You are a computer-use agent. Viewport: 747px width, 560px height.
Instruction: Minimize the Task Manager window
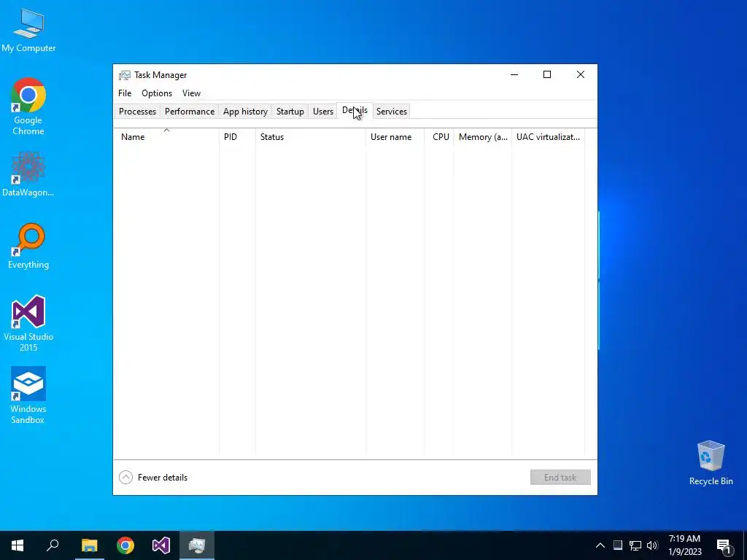(x=514, y=75)
